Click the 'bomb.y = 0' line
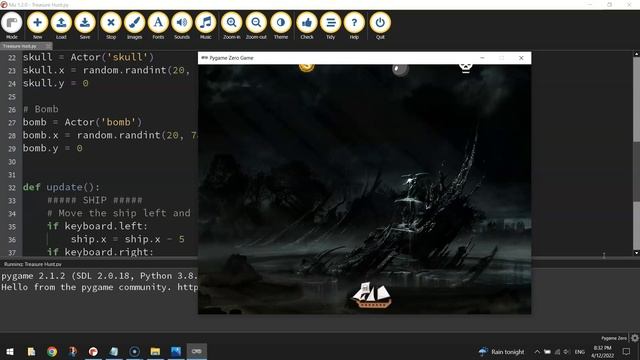The width and height of the screenshot is (640, 360). [x=52, y=148]
